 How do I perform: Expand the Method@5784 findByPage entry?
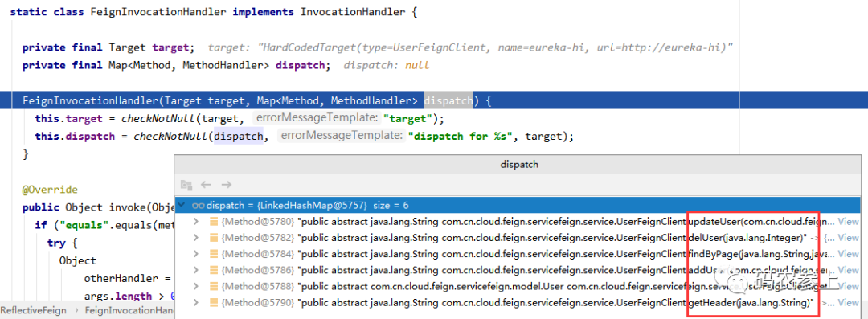tap(195, 254)
